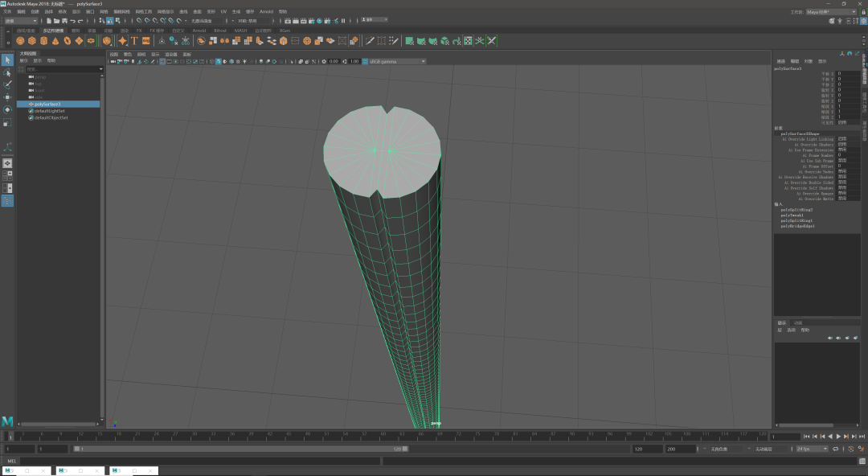Screen dimensions: 868x476
Task: Open the Outliner search filter dropdown arrow
Action: click(100, 69)
